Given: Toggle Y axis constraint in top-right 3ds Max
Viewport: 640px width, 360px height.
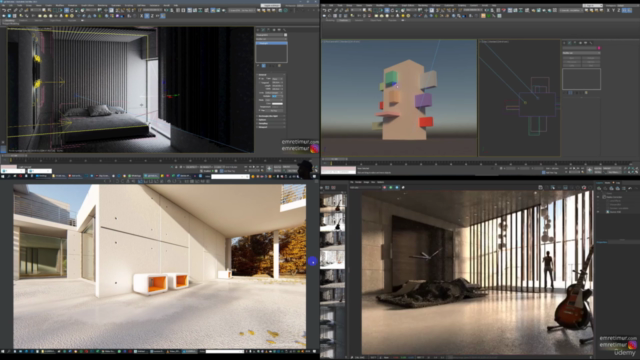Looking at the screenshot, I should [613, 10].
